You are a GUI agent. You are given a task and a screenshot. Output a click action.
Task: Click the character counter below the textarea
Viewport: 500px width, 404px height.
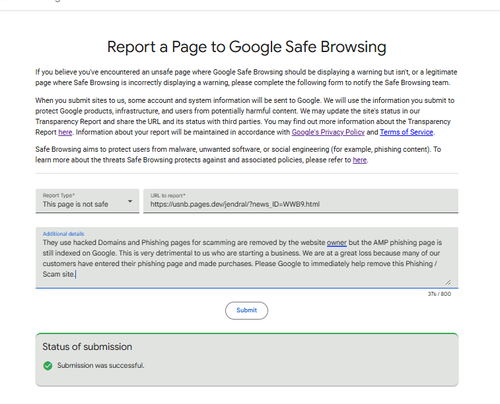coord(439,294)
